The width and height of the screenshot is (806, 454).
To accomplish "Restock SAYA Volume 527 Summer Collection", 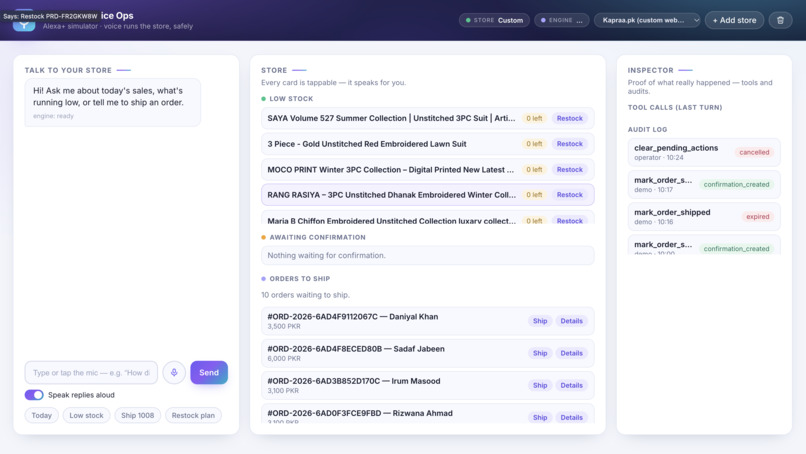I will click(x=570, y=118).
